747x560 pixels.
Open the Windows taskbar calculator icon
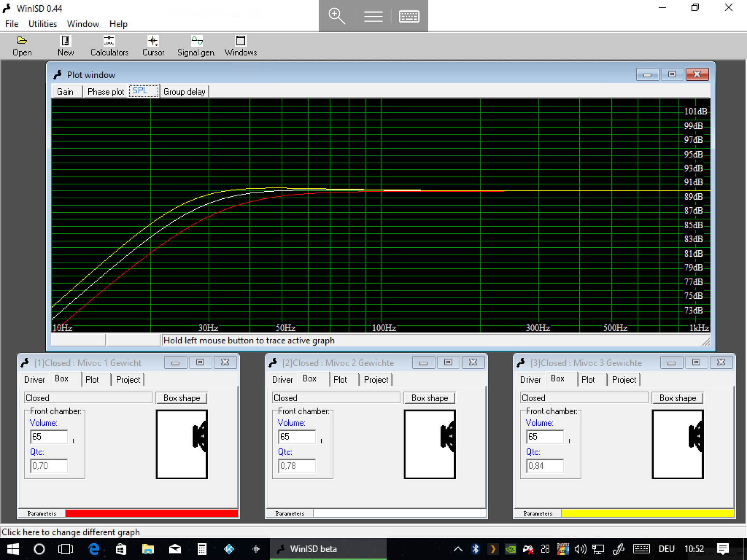pos(202,549)
